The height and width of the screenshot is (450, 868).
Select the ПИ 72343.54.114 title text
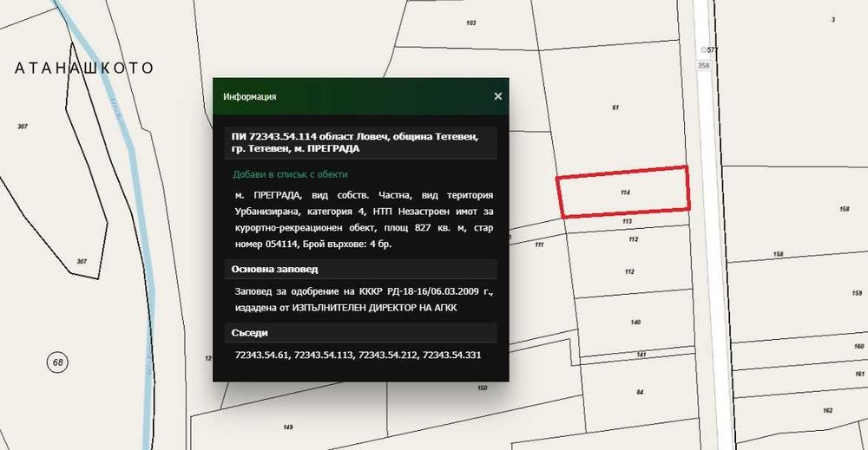[355, 142]
